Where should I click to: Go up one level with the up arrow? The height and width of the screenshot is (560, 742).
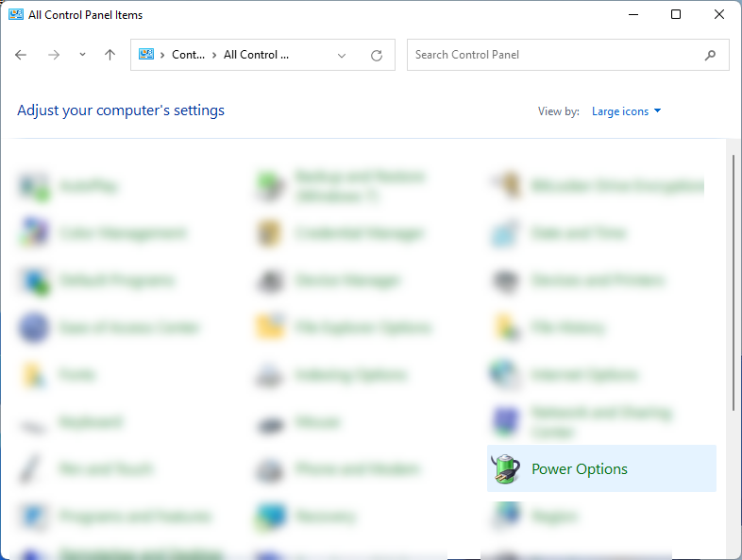click(x=110, y=55)
